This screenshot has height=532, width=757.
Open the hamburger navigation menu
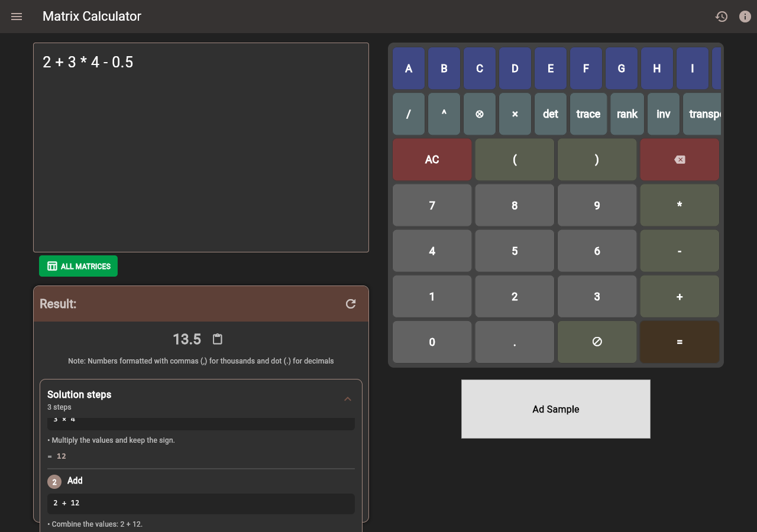point(17,17)
